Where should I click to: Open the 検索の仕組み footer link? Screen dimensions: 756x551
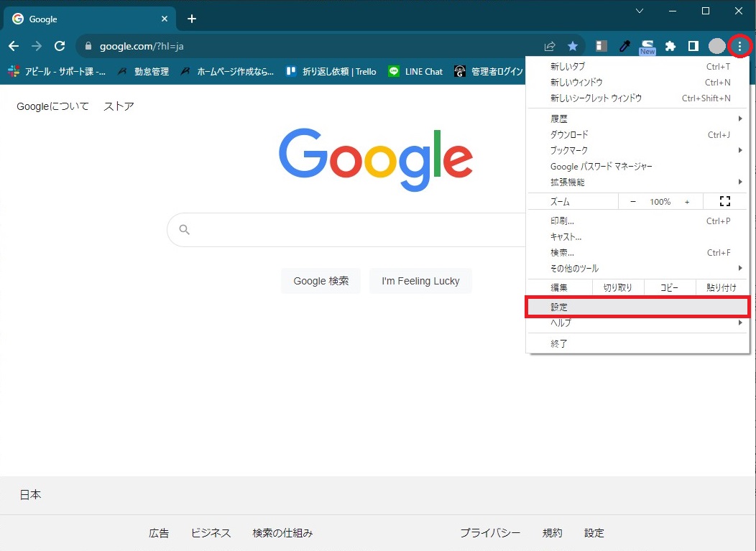click(282, 533)
